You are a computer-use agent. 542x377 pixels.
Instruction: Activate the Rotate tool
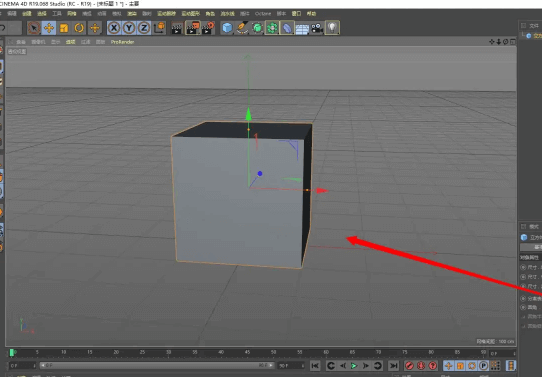click(x=79, y=28)
